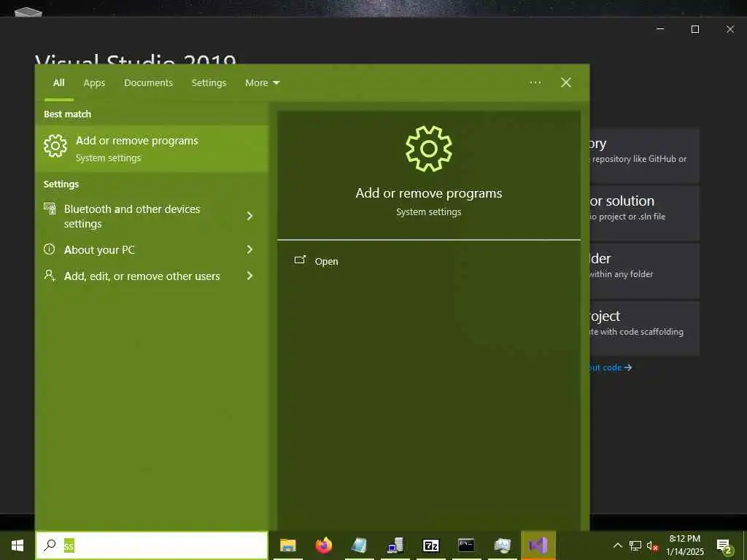Screen dimensions: 747x560
Task: Click the Open icon in preview pane
Action: point(300,260)
